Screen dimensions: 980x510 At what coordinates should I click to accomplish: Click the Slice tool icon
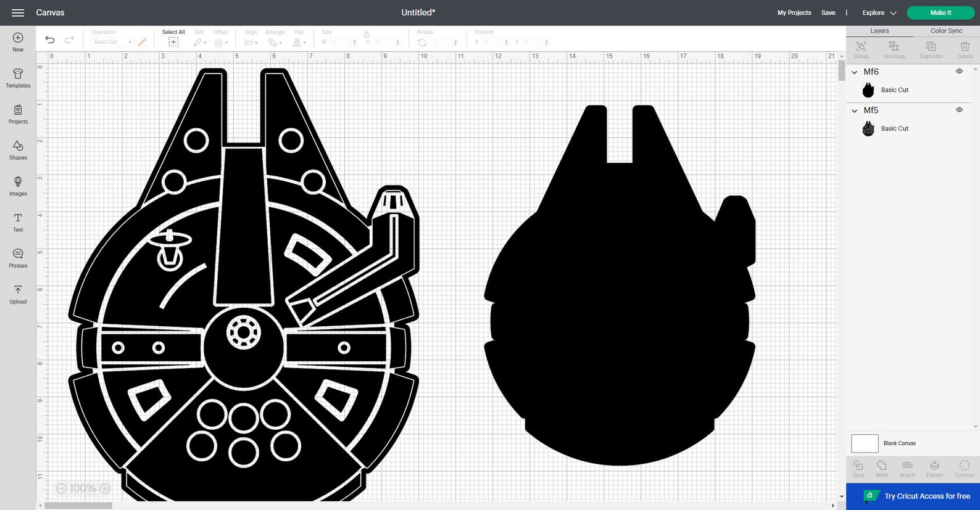click(858, 465)
